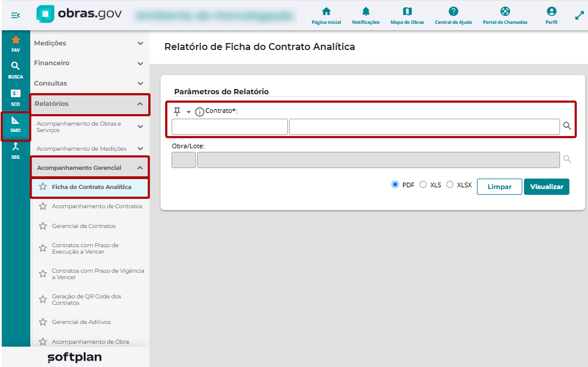Click the Limpar button

point(500,187)
